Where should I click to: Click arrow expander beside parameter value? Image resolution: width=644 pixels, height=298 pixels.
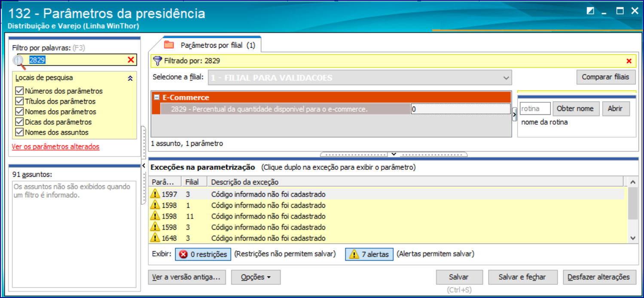(x=515, y=115)
